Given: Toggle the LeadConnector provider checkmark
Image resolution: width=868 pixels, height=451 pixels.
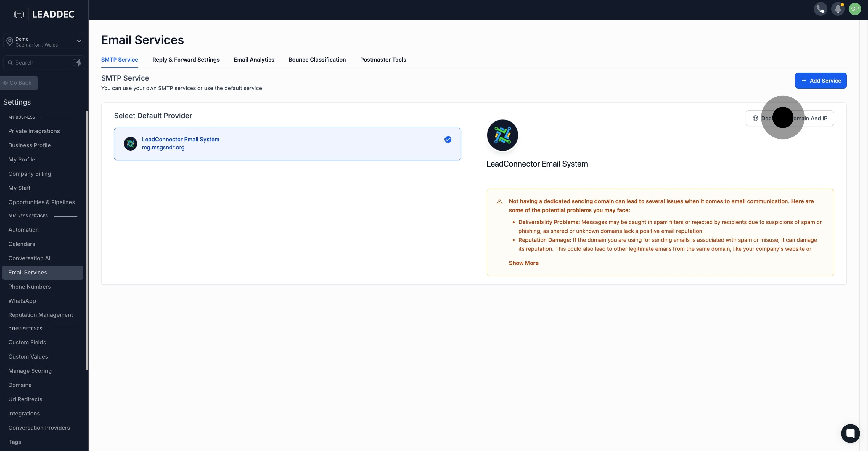Looking at the screenshot, I should point(448,139).
